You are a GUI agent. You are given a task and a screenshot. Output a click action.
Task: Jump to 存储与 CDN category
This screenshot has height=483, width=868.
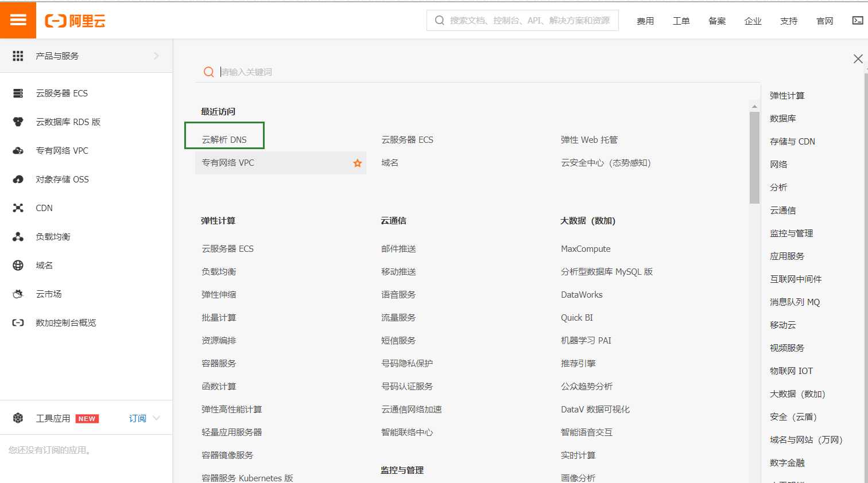click(792, 141)
